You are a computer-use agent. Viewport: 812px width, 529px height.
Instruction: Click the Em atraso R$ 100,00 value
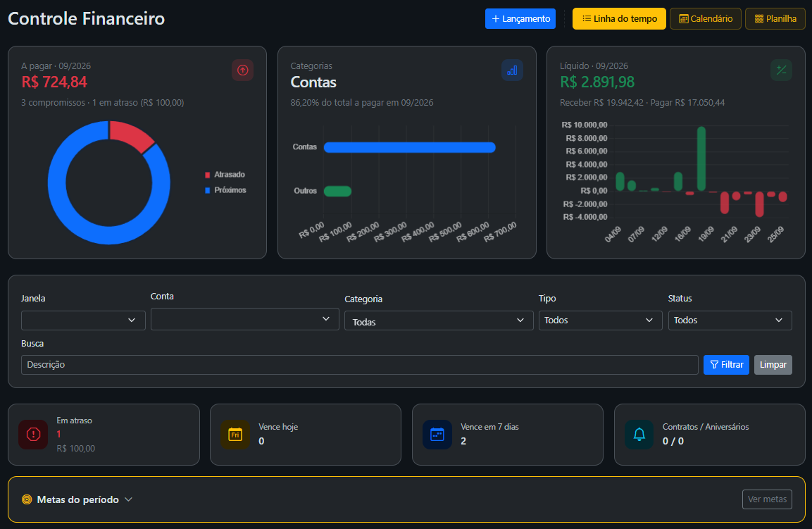point(75,449)
